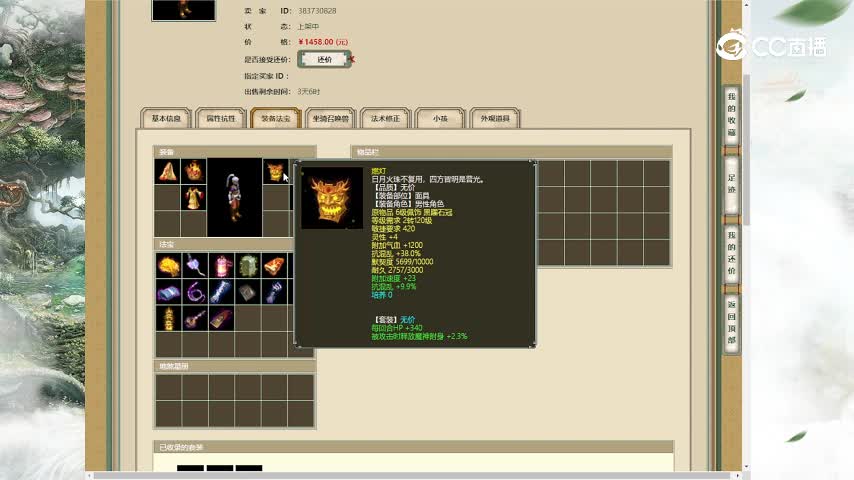Click the price ¥1458.00 text

(x=323, y=42)
